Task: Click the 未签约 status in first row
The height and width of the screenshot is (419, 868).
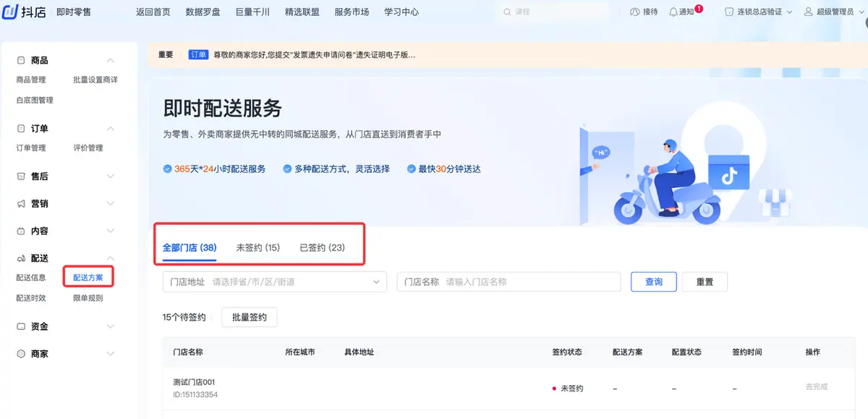Action: click(x=568, y=389)
